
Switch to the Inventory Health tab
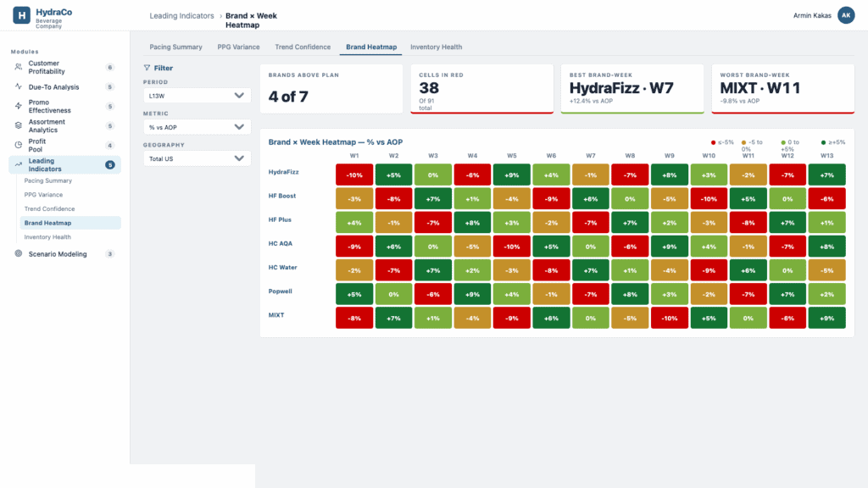436,47
